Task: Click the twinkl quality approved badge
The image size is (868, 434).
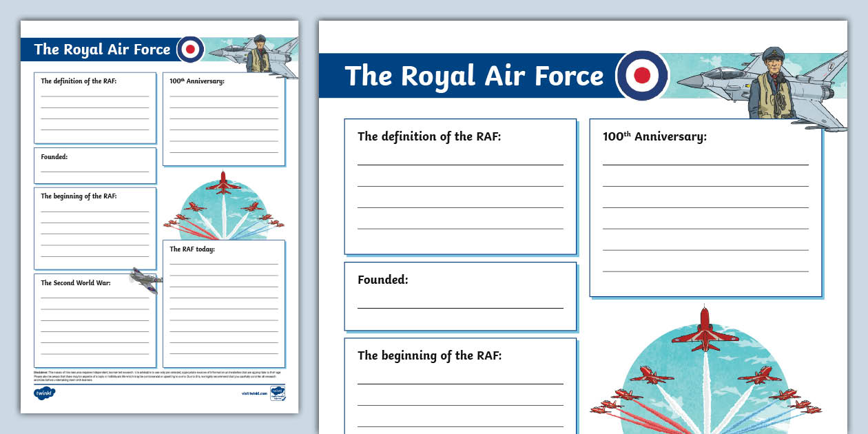Action: (x=278, y=393)
